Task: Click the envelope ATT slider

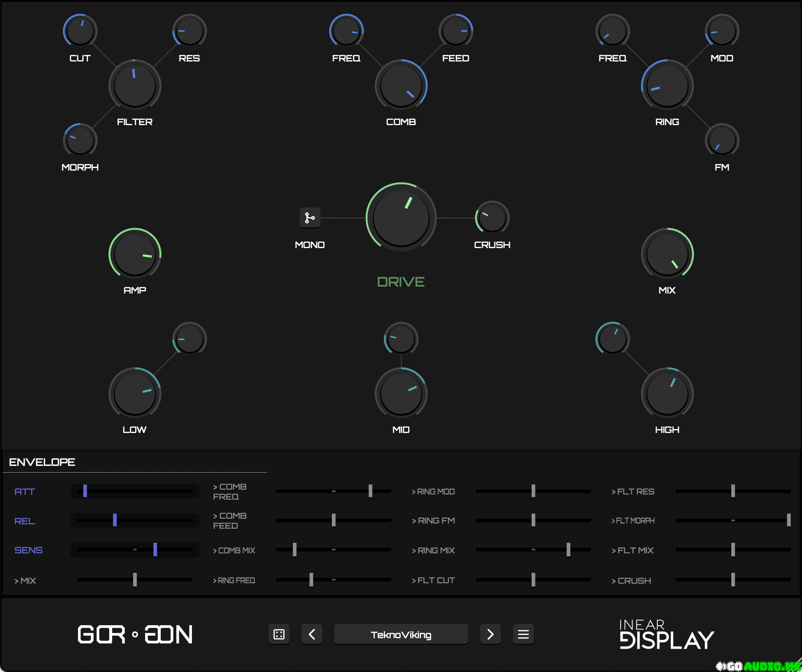Action: click(x=135, y=491)
